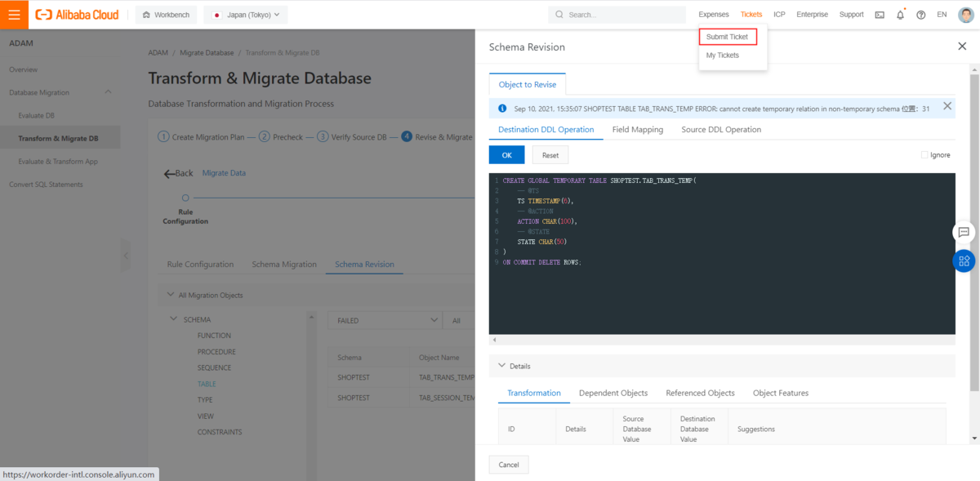The width and height of the screenshot is (980, 481).
Task: Switch to Dependent Objects tab
Action: [x=613, y=393]
